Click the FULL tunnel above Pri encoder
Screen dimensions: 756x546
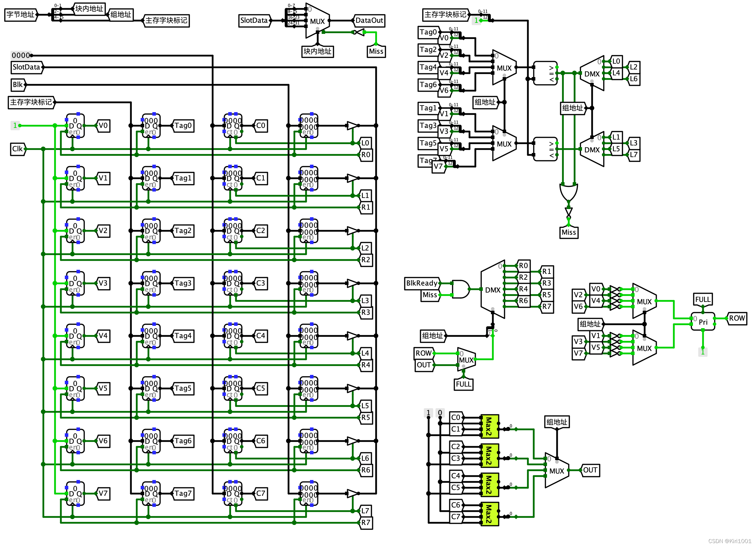point(703,299)
